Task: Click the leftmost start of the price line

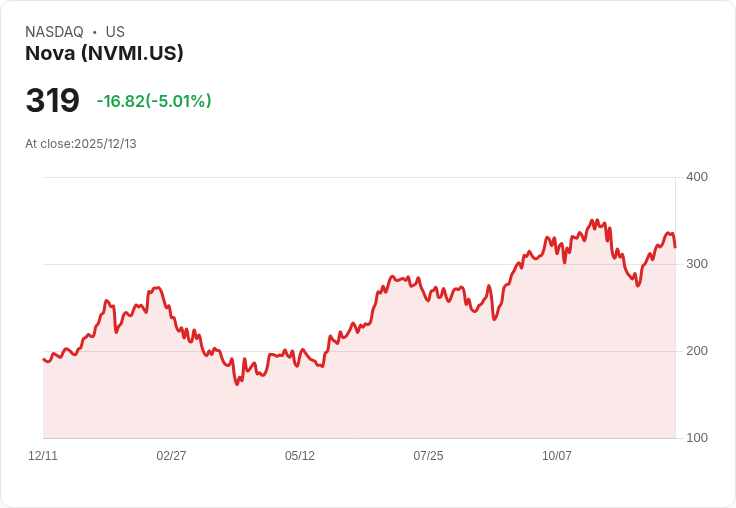Action: (x=43, y=359)
